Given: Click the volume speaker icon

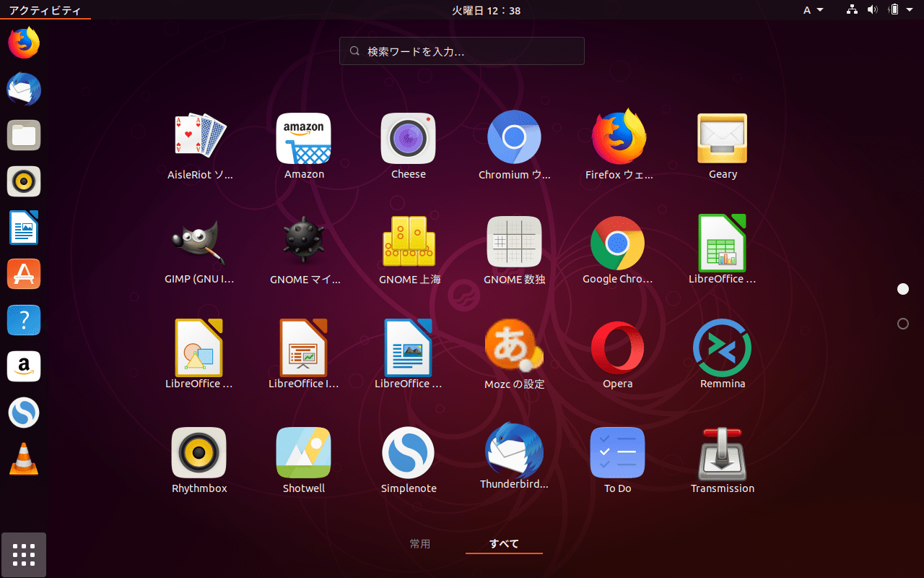Looking at the screenshot, I should click(872, 10).
